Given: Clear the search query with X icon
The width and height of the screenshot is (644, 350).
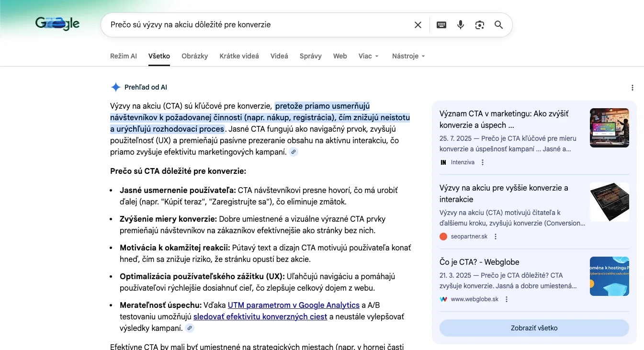Looking at the screenshot, I should [418, 25].
